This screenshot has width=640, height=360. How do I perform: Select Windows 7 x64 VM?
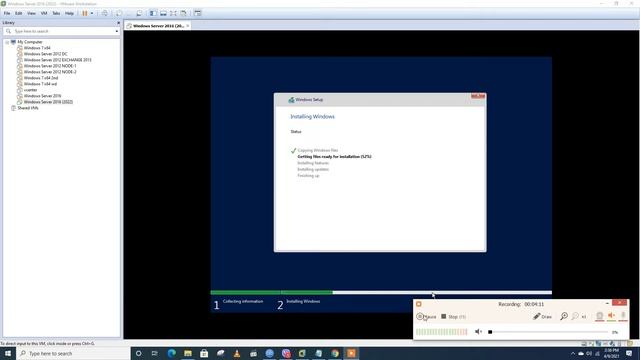(37, 48)
